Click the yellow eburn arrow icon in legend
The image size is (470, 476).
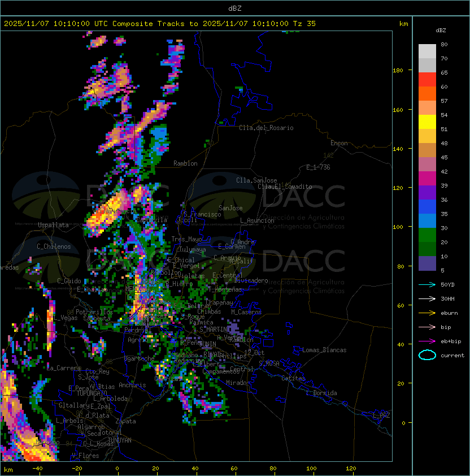point(427,313)
